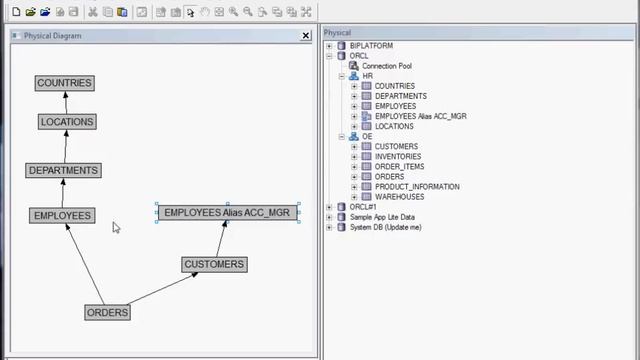Click the Sample App Lite Data database icon

[341, 217]
